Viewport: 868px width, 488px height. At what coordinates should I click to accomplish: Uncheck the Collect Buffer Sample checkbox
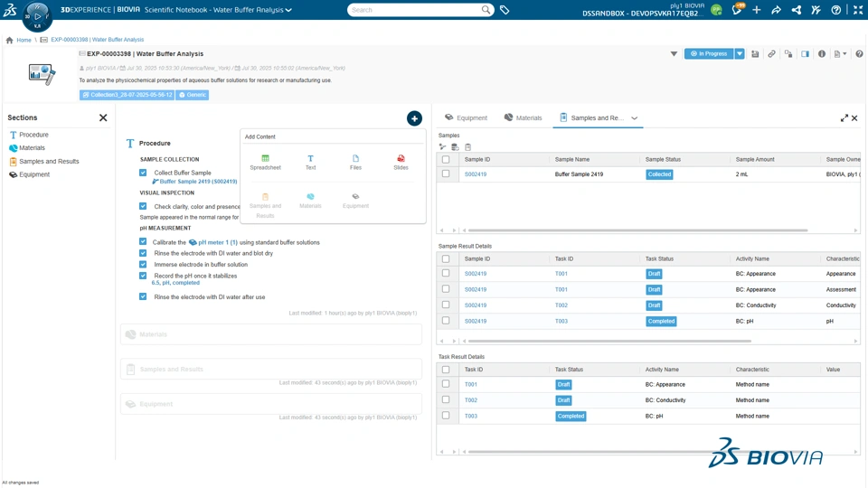143,173
